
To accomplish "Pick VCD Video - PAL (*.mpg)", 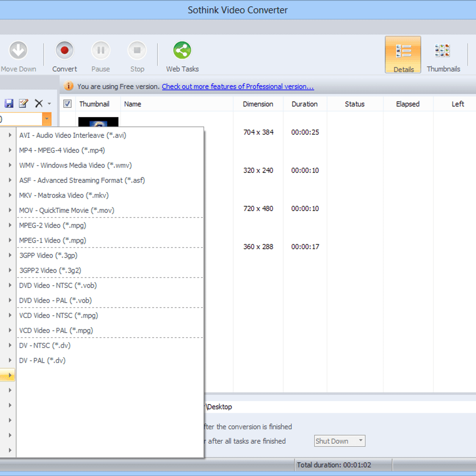I will coord(110,331).
